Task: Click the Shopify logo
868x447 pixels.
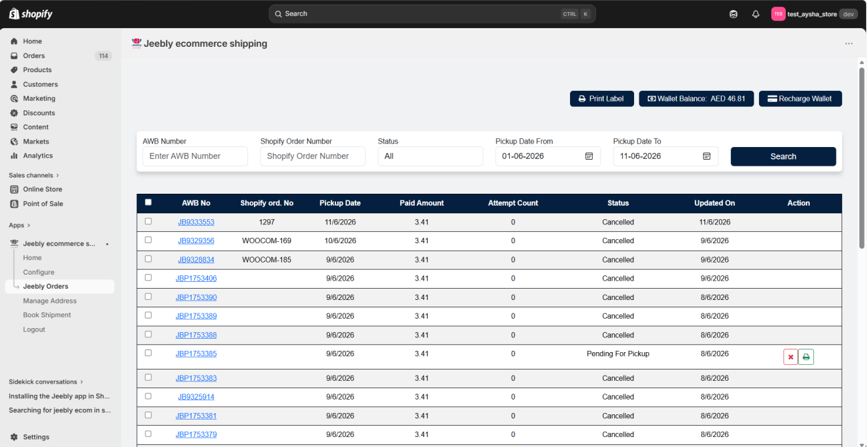Action: point(31,14)
